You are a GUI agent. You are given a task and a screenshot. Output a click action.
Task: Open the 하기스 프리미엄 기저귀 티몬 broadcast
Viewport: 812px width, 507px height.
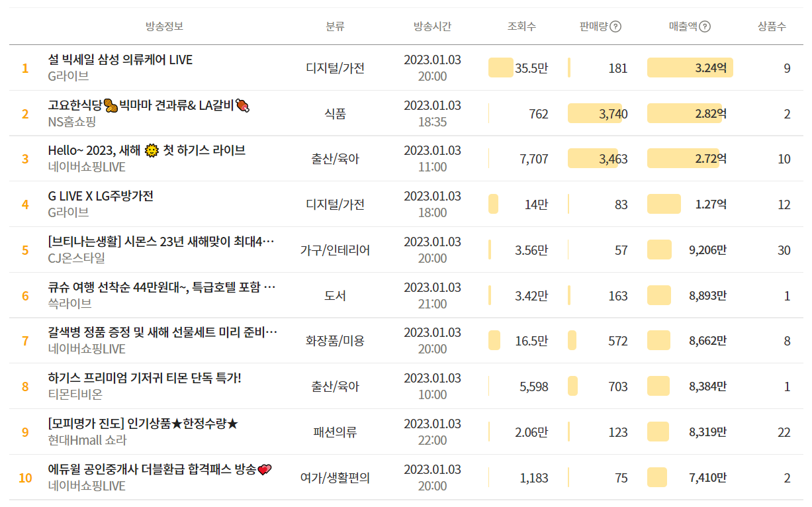(x=145, y=378)
